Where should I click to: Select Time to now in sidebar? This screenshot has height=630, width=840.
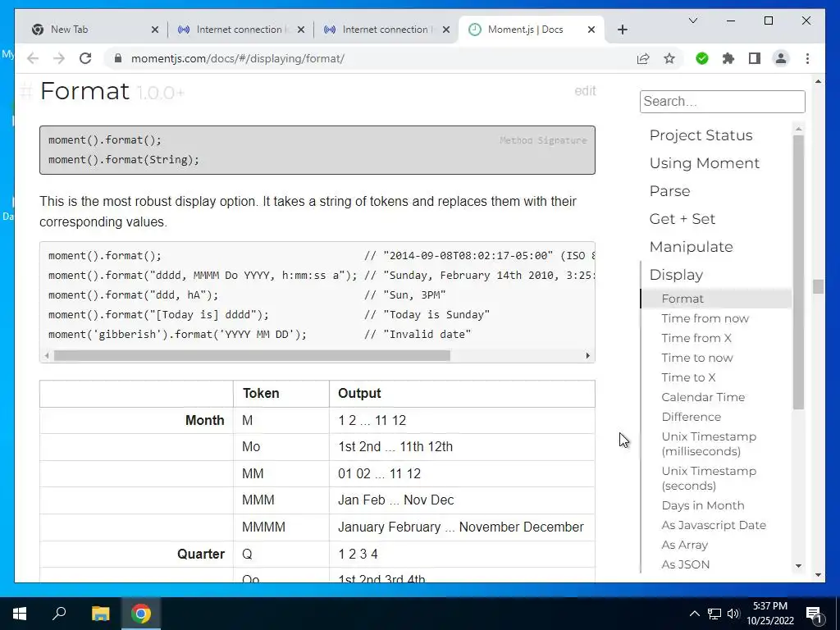[x=697, y=358]
